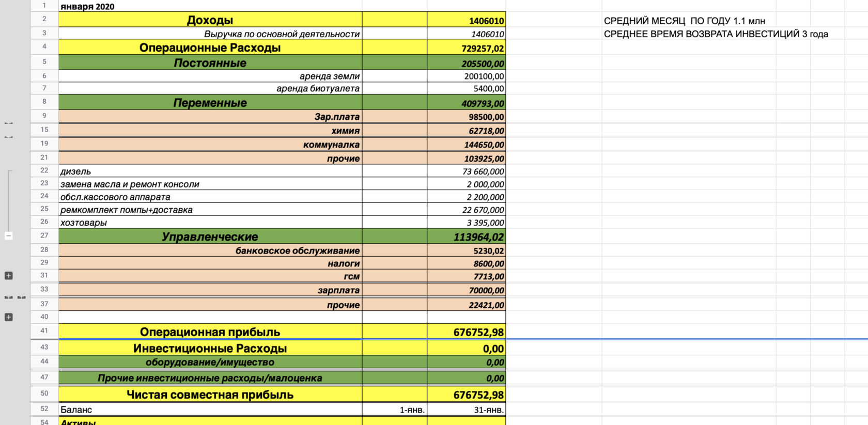Select 'Выручка по основной деятельности' cell

point(210,34)
